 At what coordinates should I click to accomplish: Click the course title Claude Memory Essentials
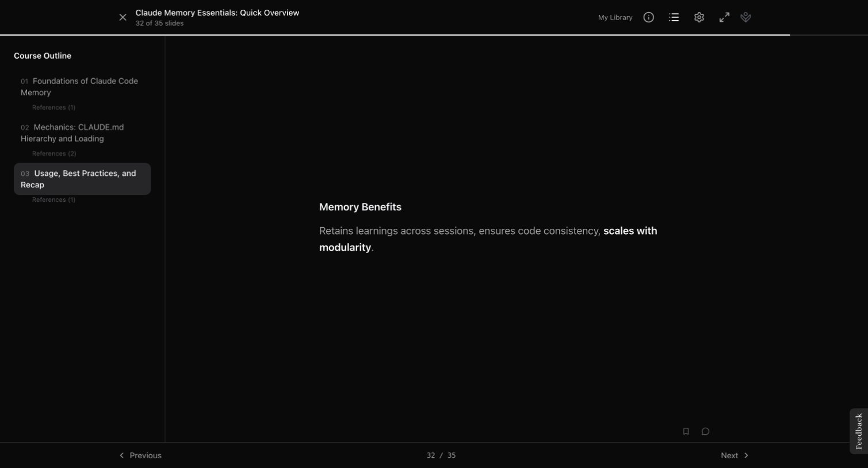coord(217,13)
